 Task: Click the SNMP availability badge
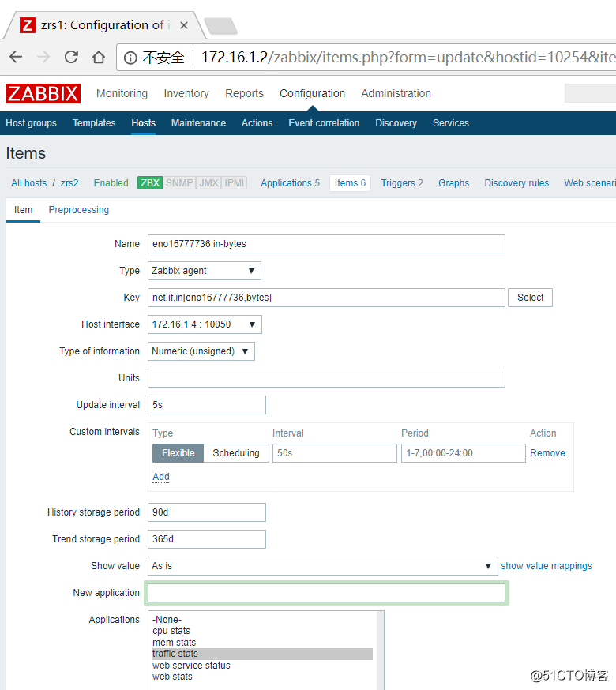point(179,182)
